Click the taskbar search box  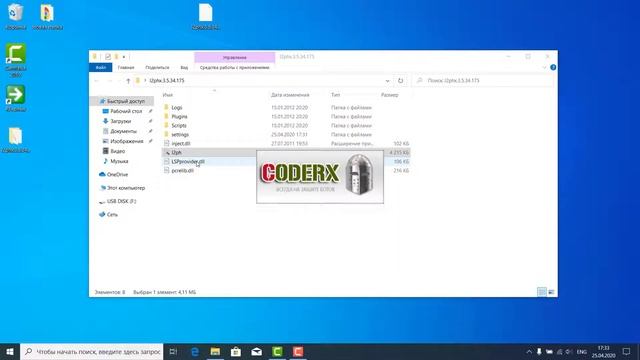pos(91,351)
